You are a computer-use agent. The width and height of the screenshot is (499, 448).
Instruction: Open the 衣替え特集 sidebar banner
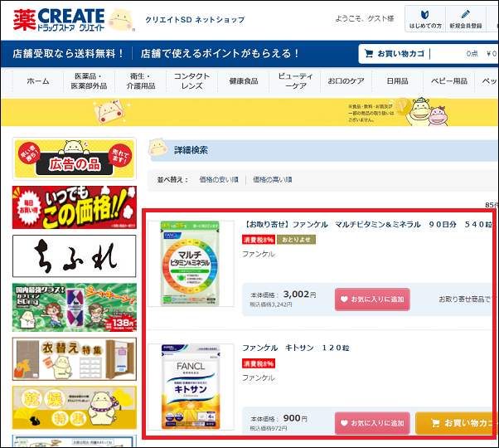click(x=75, y=359)
